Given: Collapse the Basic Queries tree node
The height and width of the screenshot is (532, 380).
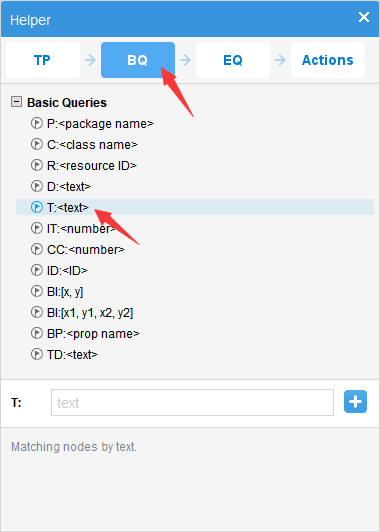Looking at the screenshot, I should click(16, 101).
